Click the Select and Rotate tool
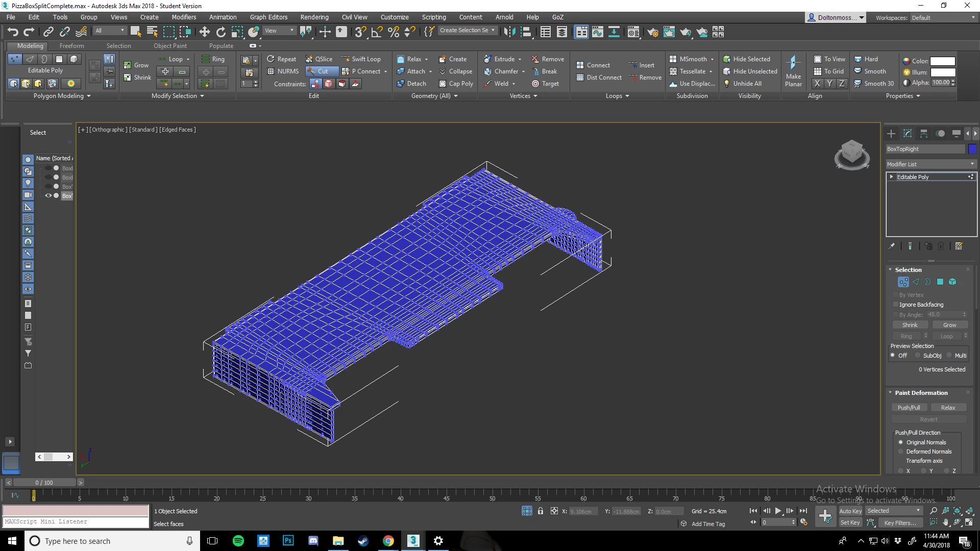Viewport: 980px width, 551px height. (220, 32)
